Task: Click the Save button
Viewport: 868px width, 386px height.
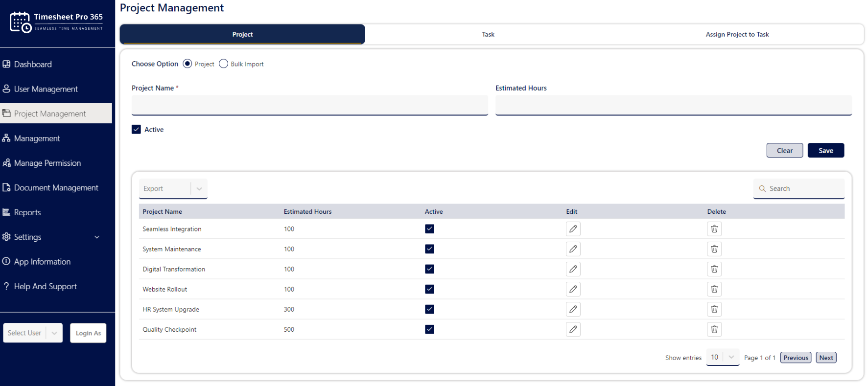Action: (x=826, y=150)
